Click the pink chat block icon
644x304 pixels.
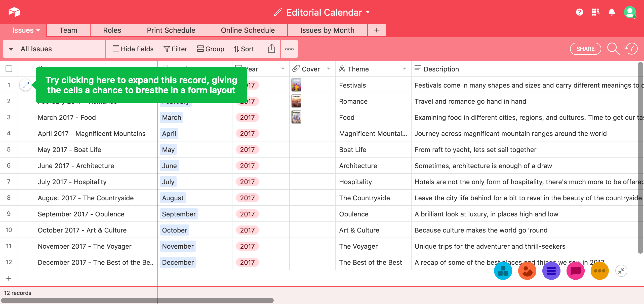click(x=575, y=271)
